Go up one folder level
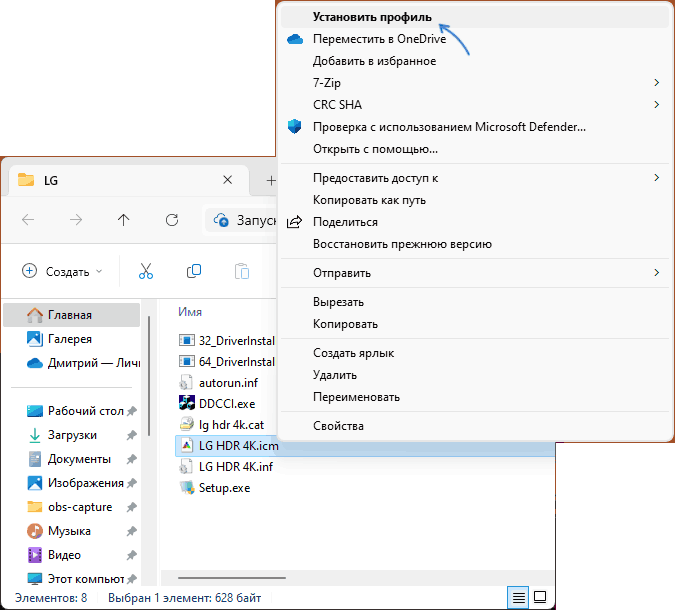The height and width of the screenshot is (610, 675). coord(124,220)
